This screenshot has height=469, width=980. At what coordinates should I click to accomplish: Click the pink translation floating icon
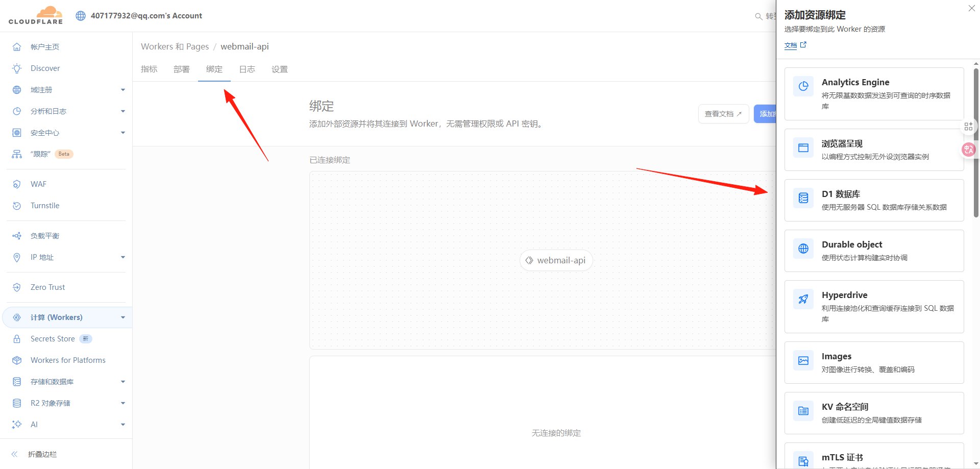pyautogui.click(x=969, y=150)
